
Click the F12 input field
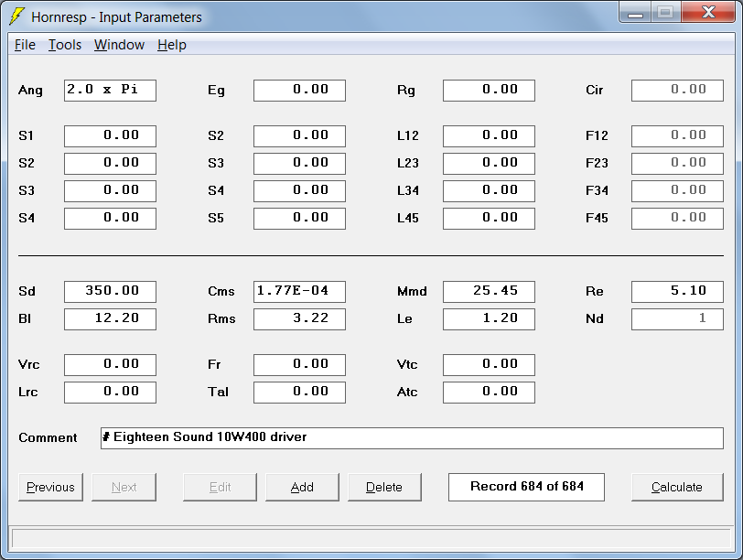tap(678, 136)
